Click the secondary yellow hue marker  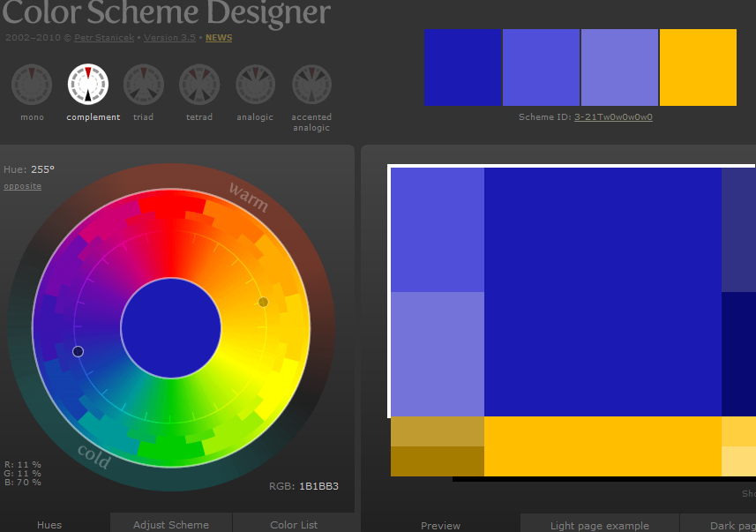click(262, 302)
